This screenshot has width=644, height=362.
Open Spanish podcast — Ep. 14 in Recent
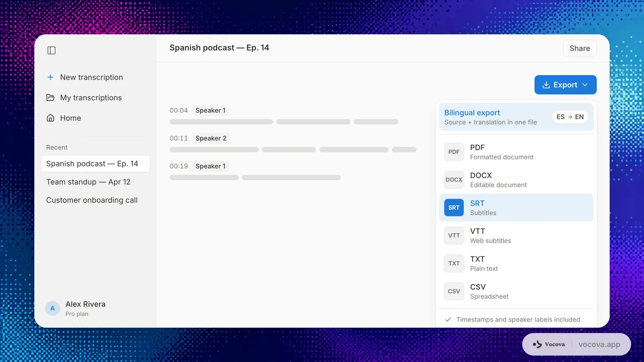pos(96,164)
